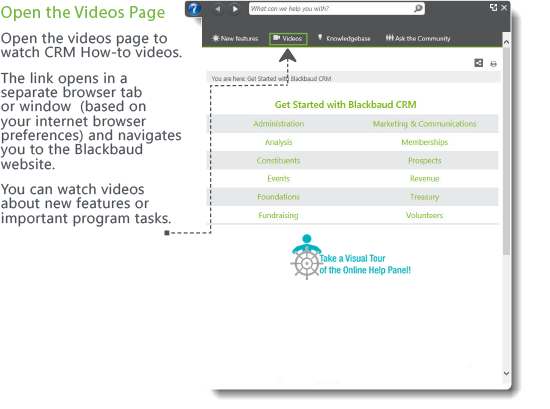Open the Volunteers link

[424, 215]
